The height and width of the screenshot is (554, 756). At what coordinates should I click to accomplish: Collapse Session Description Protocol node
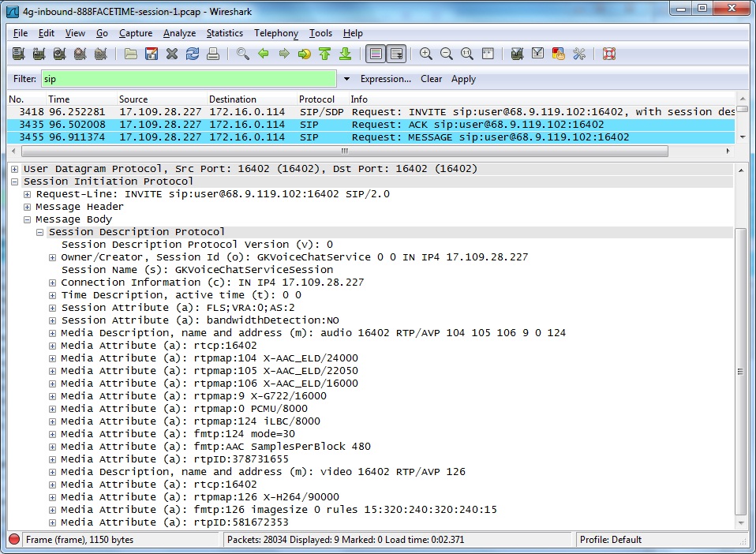click(x=39, y=232)
